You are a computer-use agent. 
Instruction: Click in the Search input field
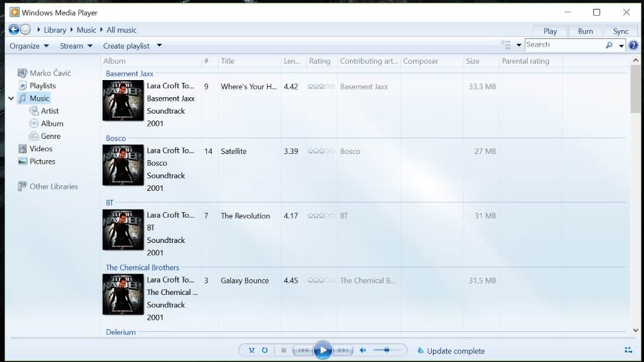click(563, 45)
